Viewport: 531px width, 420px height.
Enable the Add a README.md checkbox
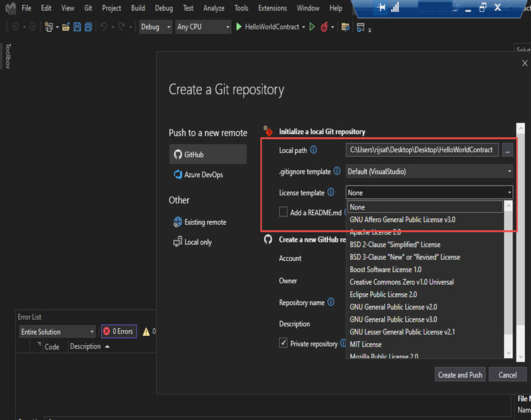(x=283, y=212)
